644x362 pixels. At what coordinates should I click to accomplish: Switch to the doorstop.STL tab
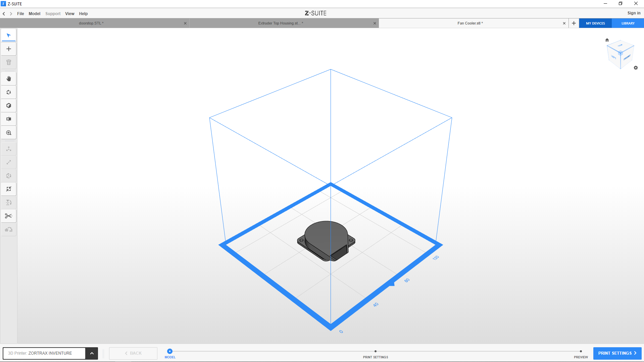[91, 23]
